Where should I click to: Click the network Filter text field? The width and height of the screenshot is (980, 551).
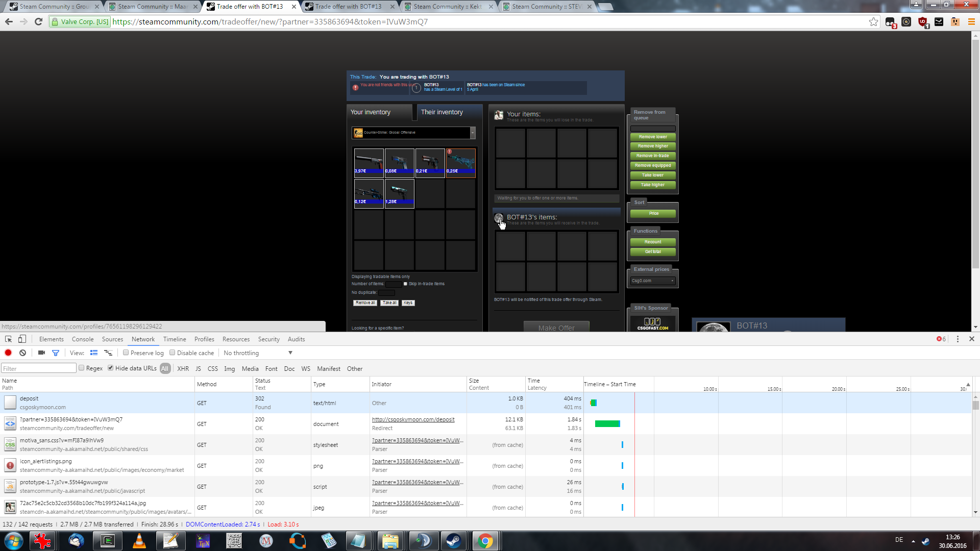click(39, 368)
